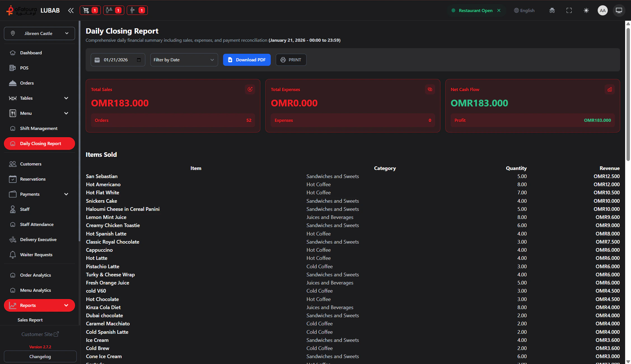Collapse the sidebar with double-chevron icon
Image resolution: width=631 pixels, height=364 pixels.
click(x=71, y=11)
